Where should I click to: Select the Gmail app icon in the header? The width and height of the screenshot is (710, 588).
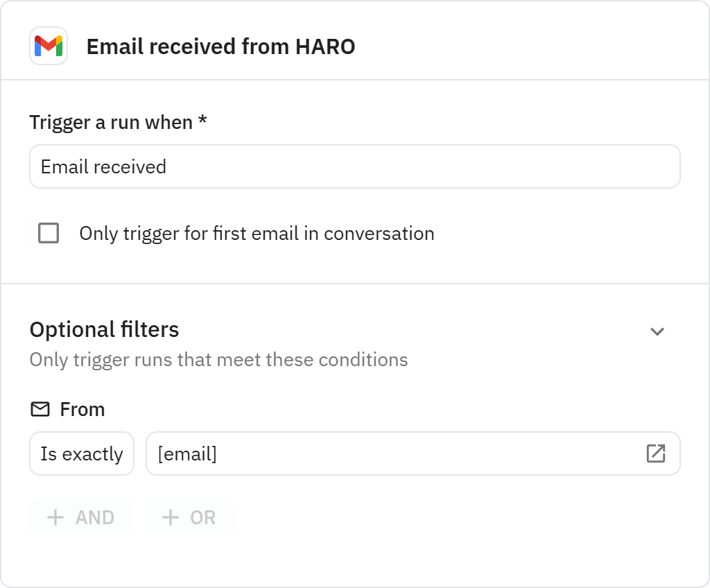point(49,46)
